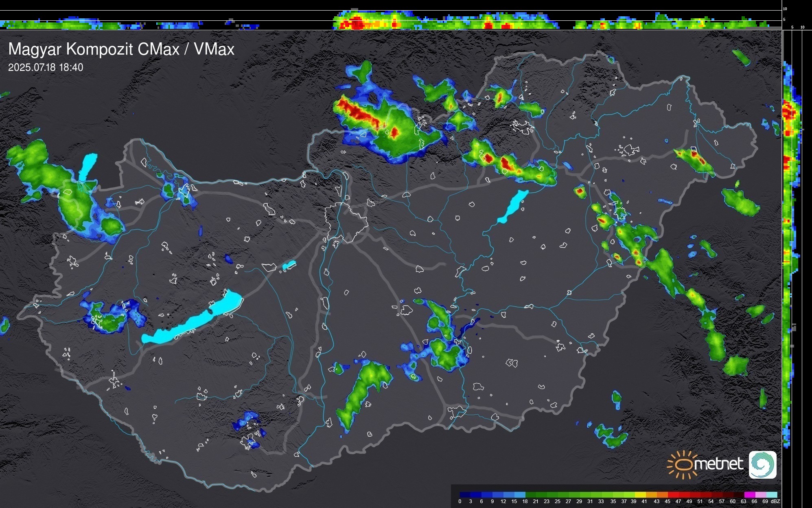Click the small cyan lake northeast of Balaton

pos(289,265)
